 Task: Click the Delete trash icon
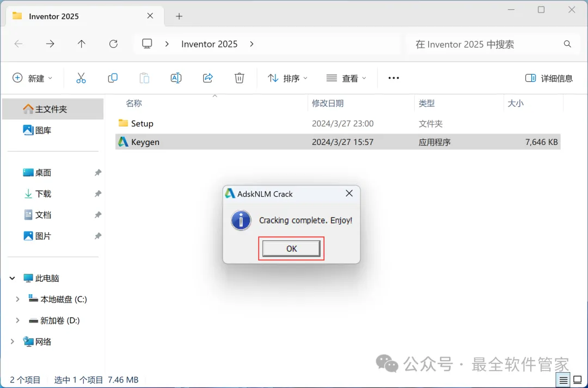[x=239, y=78]
